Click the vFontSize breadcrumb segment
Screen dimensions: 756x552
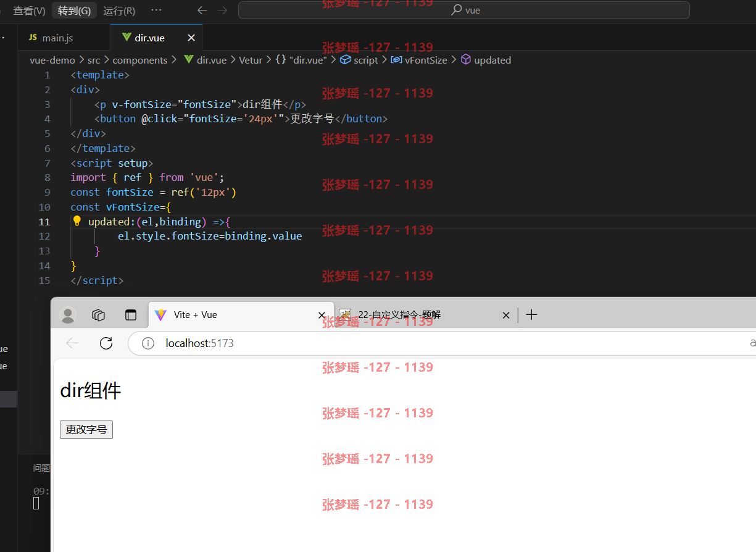[426, 60]
